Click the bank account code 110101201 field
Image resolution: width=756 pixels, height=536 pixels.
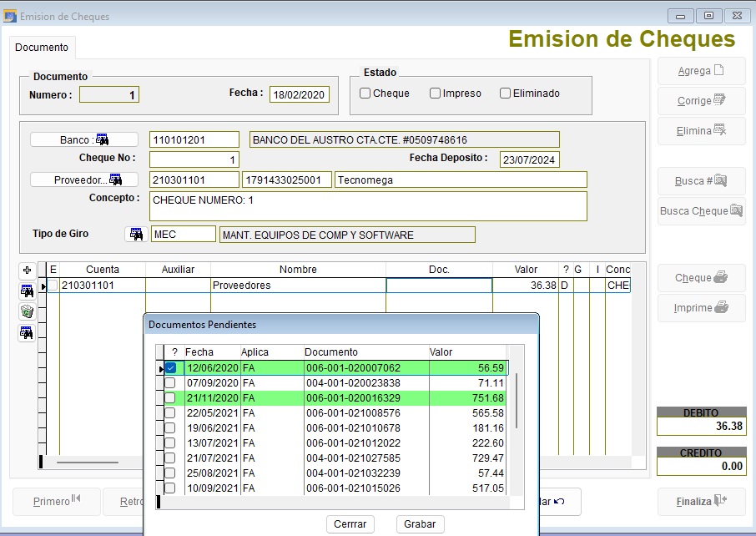pos(194,140)
